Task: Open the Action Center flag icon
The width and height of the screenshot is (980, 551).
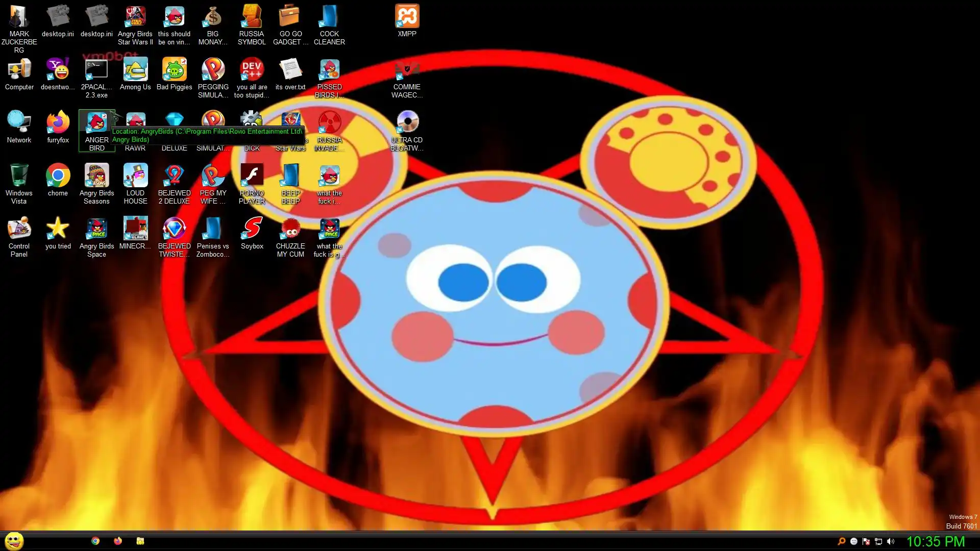Action: pos(866,541)
